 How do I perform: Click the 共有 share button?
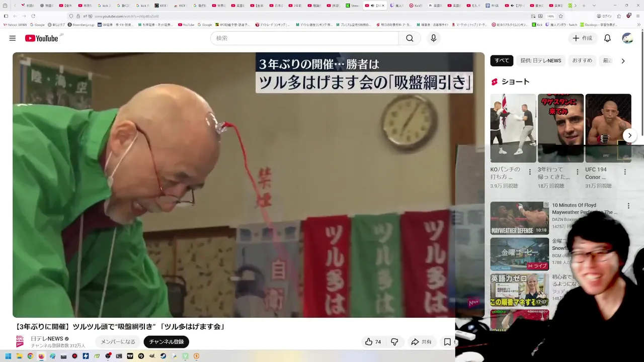tap(421, 342)
